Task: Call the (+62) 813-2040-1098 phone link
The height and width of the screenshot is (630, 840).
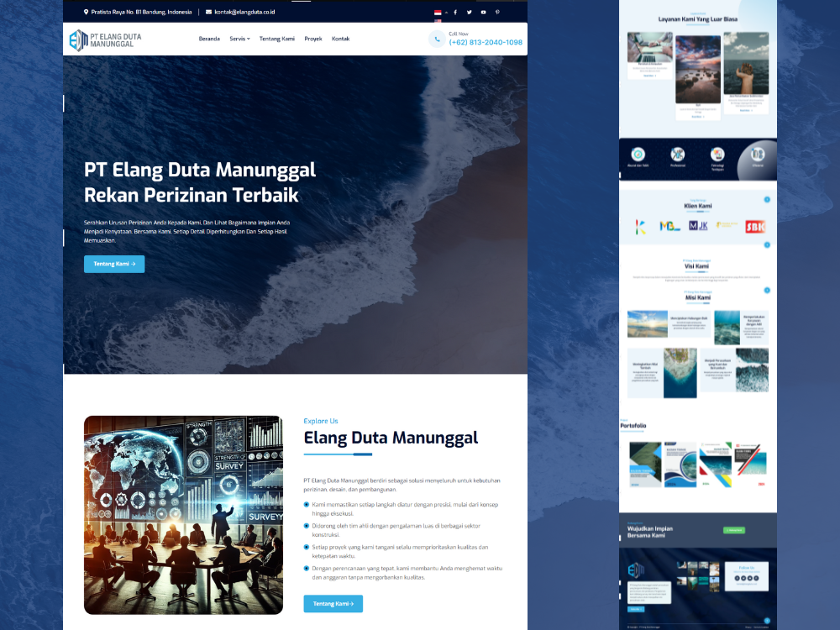Action: [x=486, y=43]
